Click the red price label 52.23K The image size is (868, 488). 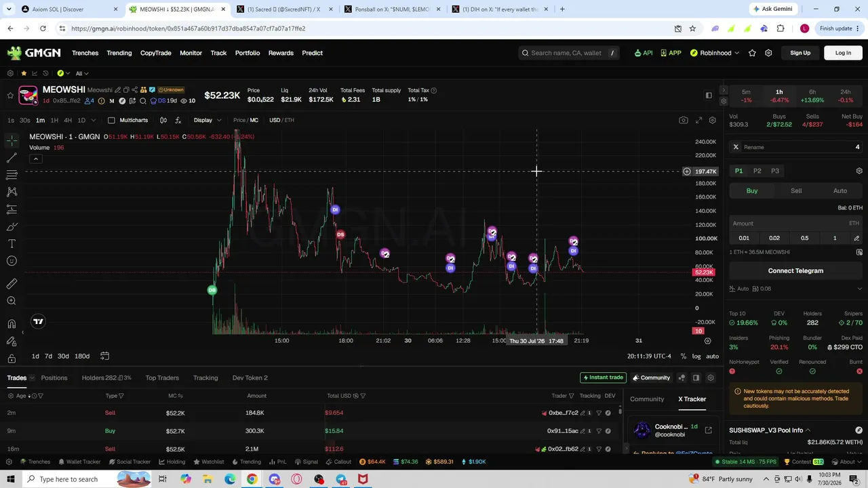[703, 272]
